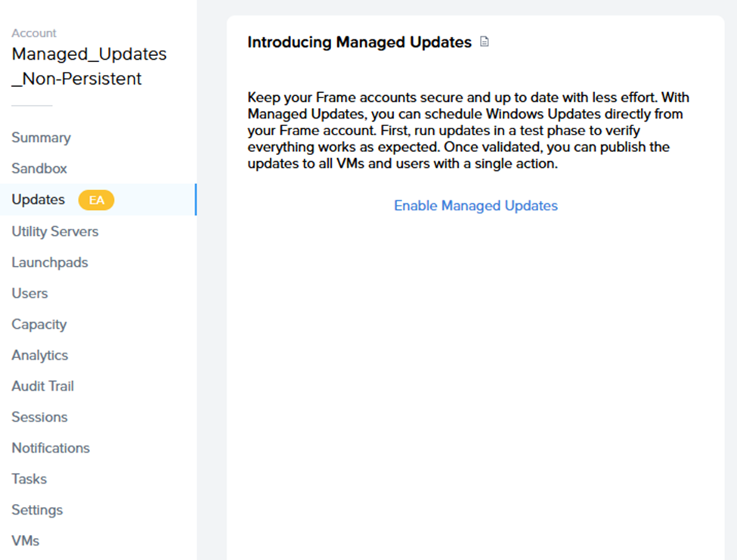Go to Sandbox in the sidebar
737x560 pixels.
(39, 169)
